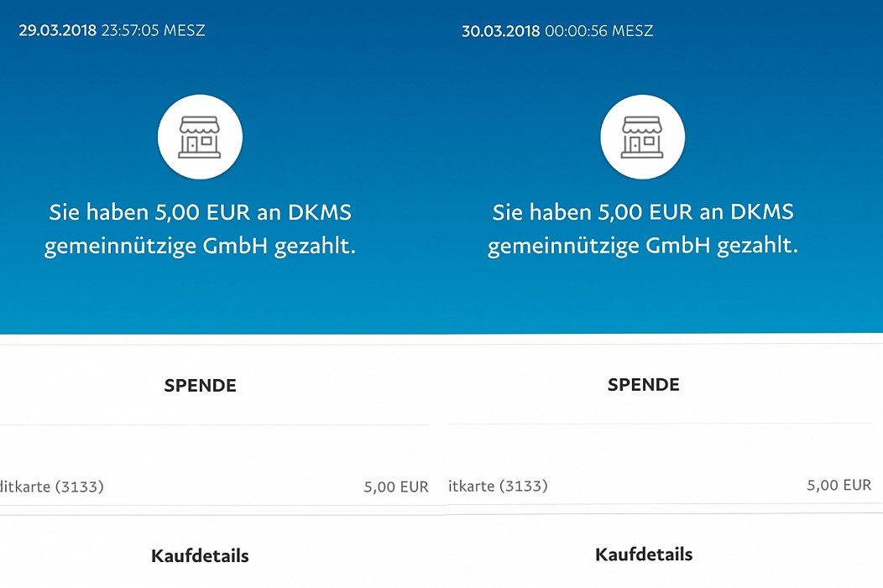Click the MESZ timezone label on right
The image size is (883, 588).
632,31
